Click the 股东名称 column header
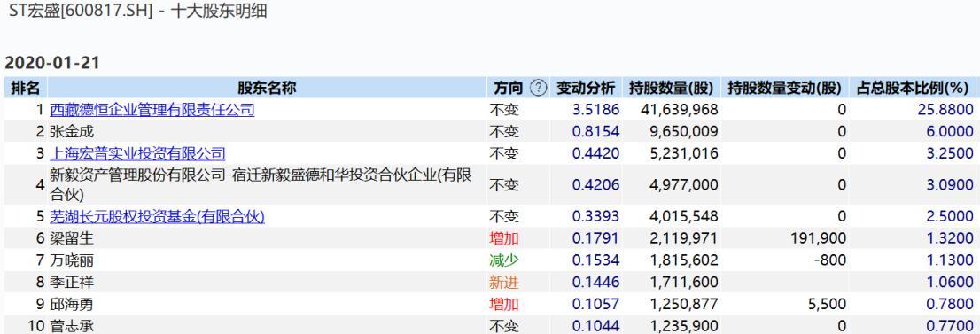Viewport: 980px width, 334px height. point(267,88)
